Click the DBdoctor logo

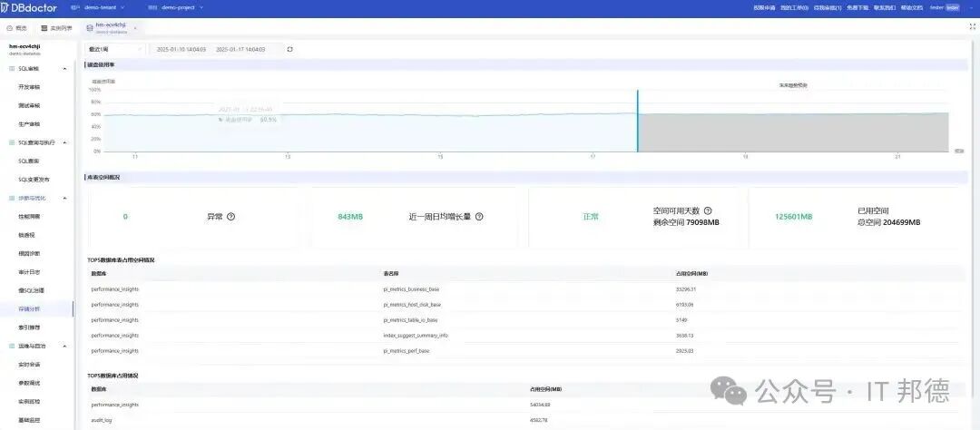[x=29, y=8]
